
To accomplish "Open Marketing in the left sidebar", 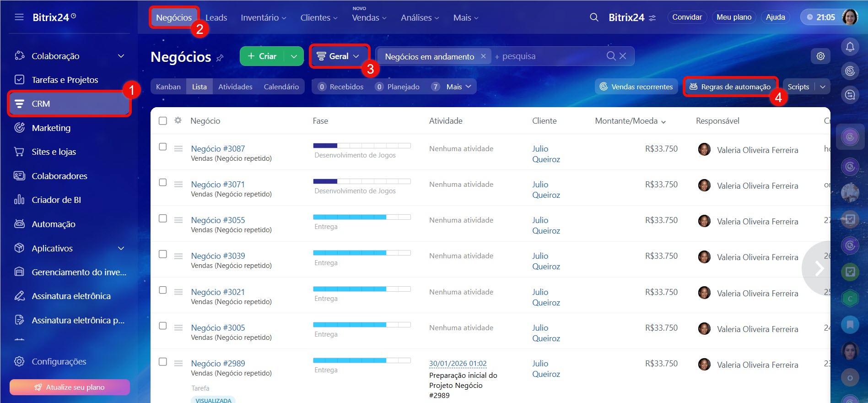I will tap(51, 128).
